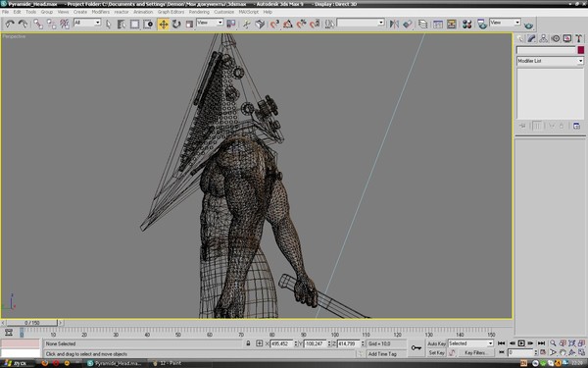Activate the Select and Move tool
This screenshot has height=368, width=588.
164,24
